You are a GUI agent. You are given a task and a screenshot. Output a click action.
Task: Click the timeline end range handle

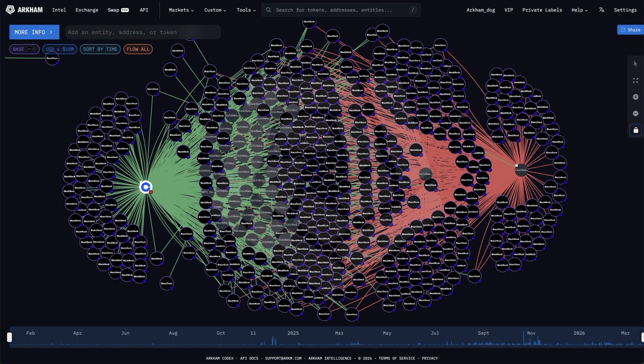[x=642, y=337]
